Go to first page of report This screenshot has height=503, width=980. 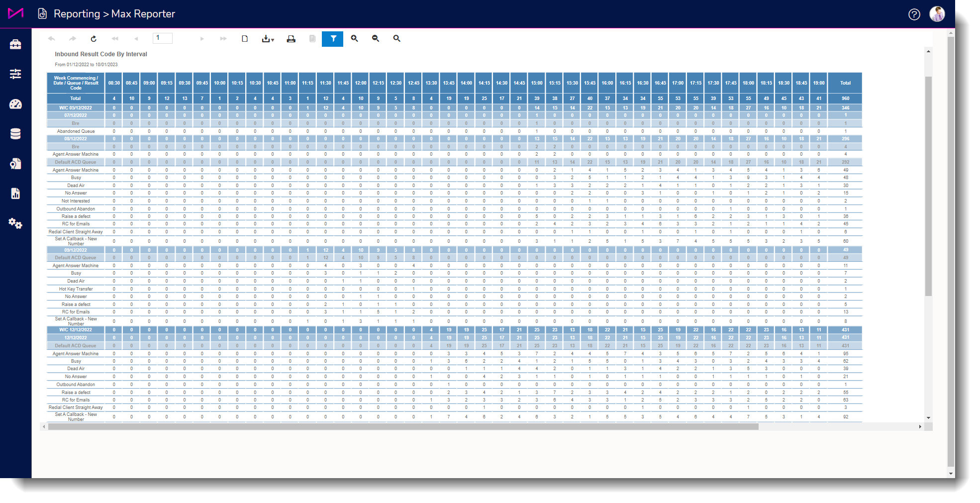[115, 39]
